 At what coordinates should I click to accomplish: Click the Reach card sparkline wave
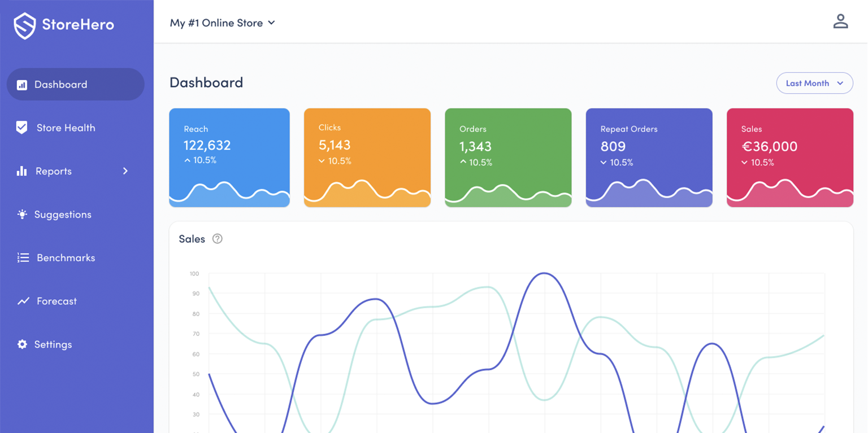point(229,194)
